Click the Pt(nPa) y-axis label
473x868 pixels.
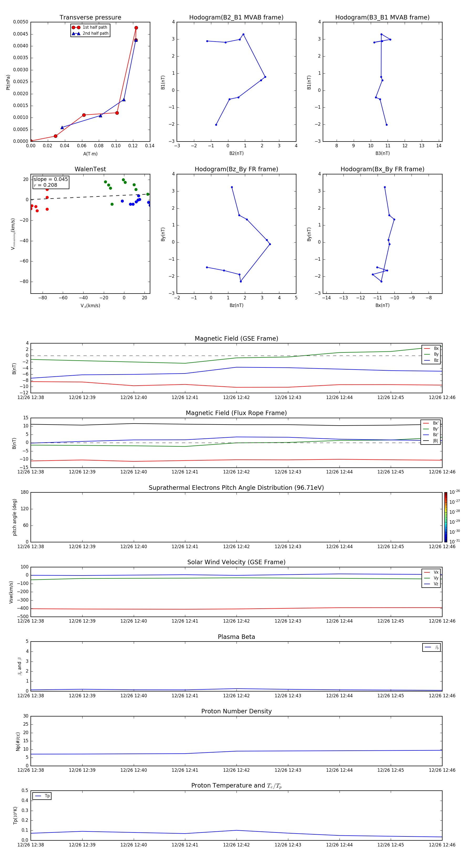click(8, 82)
